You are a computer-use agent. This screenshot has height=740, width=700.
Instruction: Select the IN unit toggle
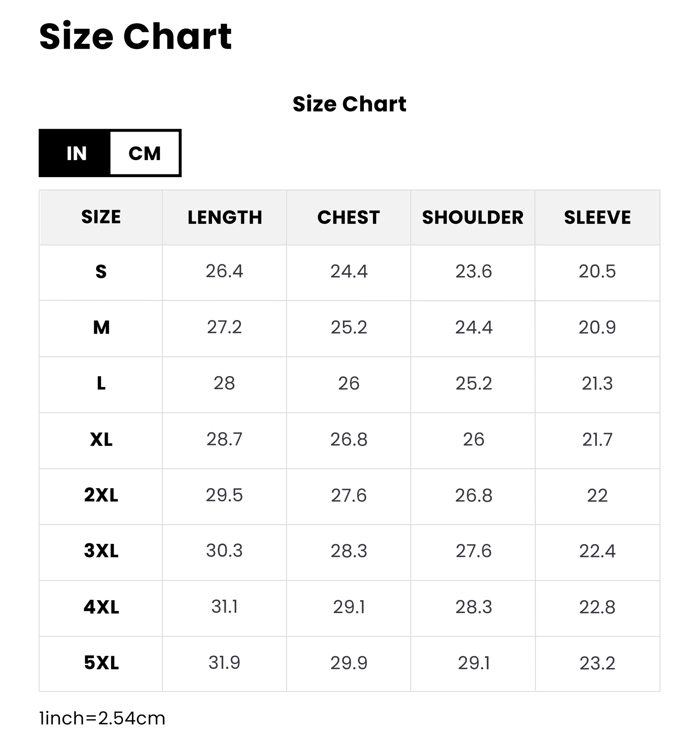click(x=75, y=153)
